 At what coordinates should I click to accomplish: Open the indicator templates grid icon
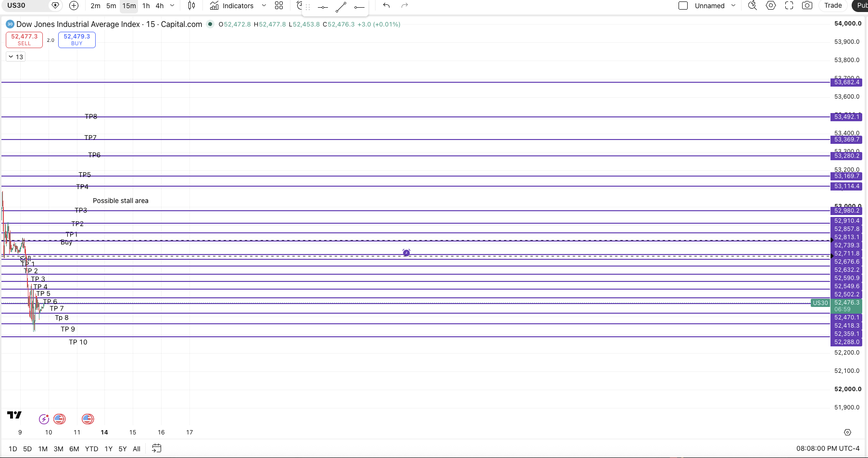pos(279,5)
